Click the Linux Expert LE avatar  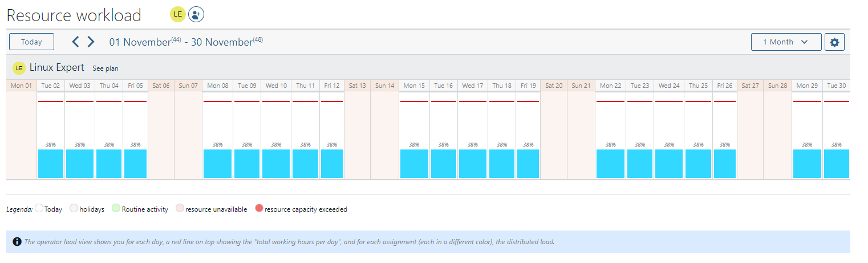click(19, 68)
